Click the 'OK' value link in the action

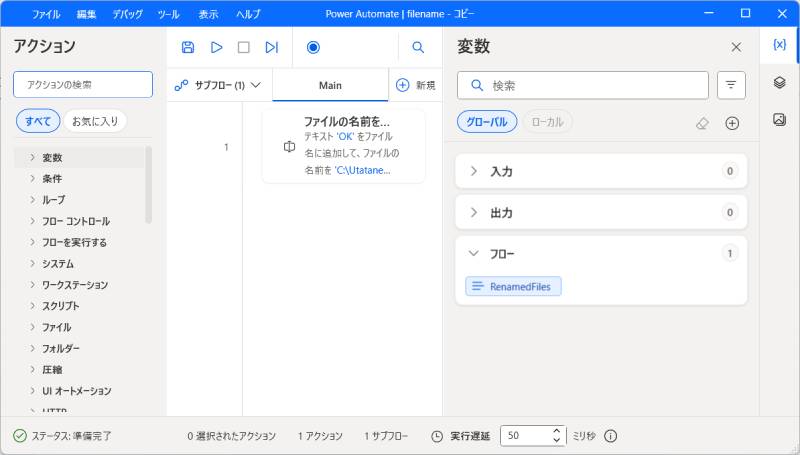pos(345,137)
